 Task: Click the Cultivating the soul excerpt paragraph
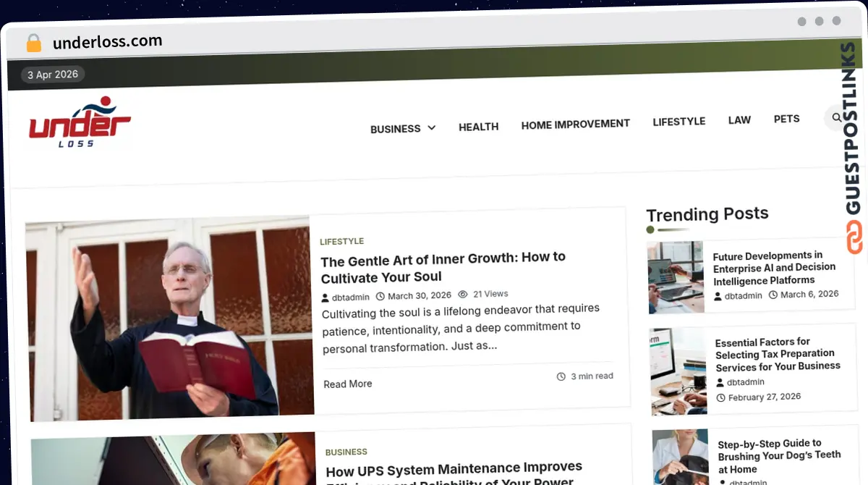click(461, 328)
